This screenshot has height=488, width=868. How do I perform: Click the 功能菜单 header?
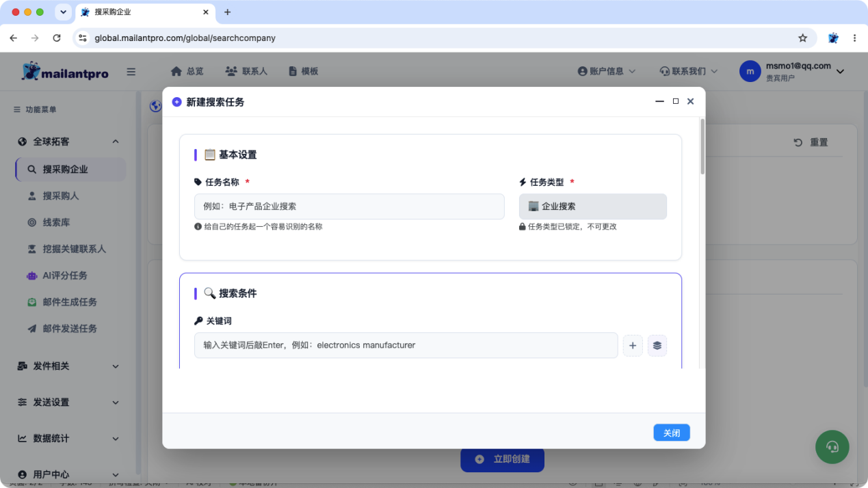pyautogui.click(x=35, y=109)
